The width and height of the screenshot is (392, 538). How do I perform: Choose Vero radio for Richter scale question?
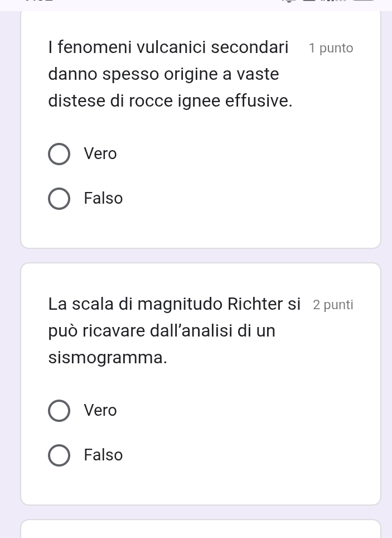pyautogui.click(x=60, y=411)
